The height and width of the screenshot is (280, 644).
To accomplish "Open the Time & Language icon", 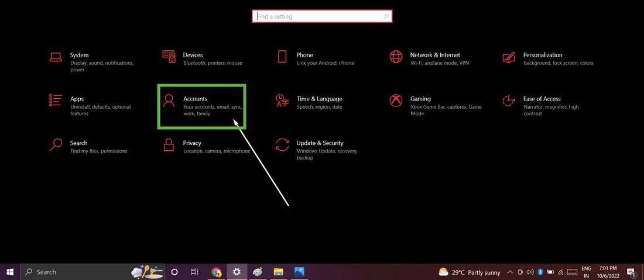I will tap(282, 101).
